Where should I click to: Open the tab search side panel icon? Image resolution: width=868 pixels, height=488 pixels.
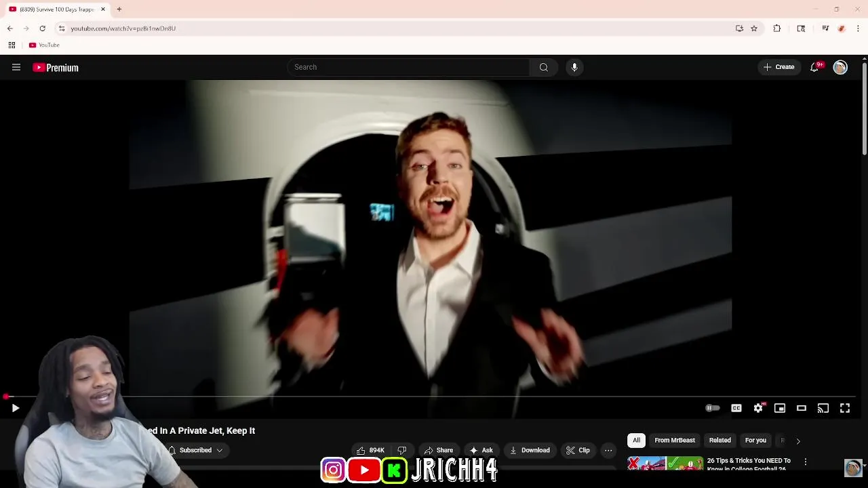click(801, 28)
